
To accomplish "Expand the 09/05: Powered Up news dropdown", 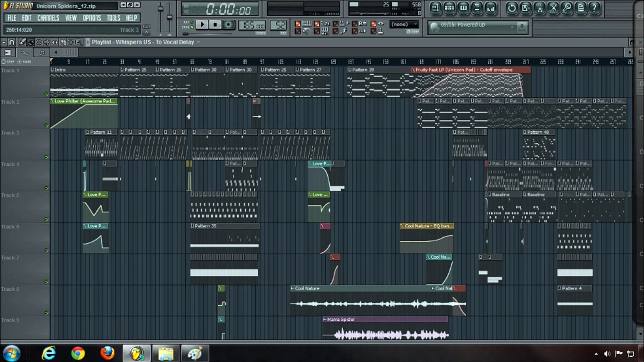I will pyautogui.click(x=512, y=27).
